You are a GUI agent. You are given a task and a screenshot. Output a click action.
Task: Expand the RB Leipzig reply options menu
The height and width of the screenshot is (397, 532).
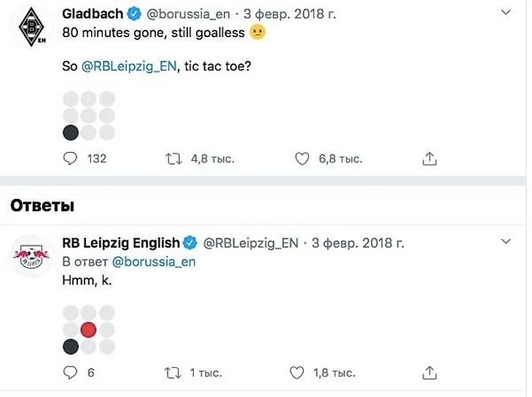pyautogui.click(x=507, y=240)
